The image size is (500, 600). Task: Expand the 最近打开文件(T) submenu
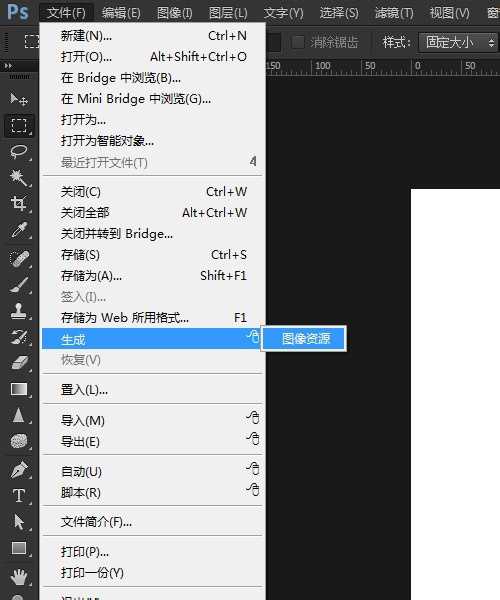coord(152,162)
